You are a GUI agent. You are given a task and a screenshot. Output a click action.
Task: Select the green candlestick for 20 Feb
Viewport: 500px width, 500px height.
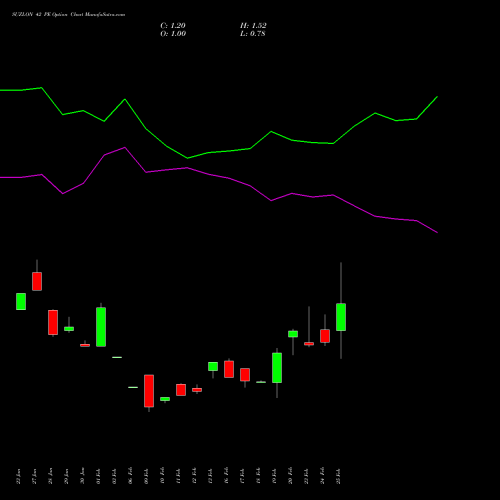293,334
